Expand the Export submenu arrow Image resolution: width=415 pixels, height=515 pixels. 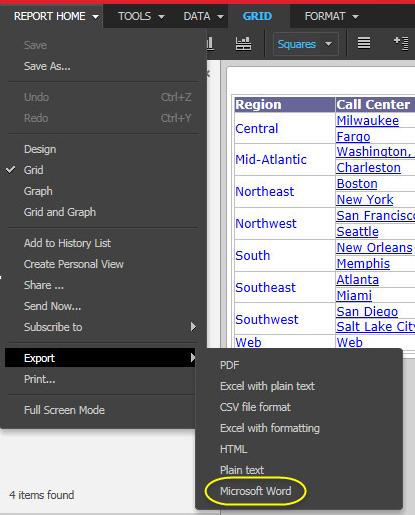[193, 358]
